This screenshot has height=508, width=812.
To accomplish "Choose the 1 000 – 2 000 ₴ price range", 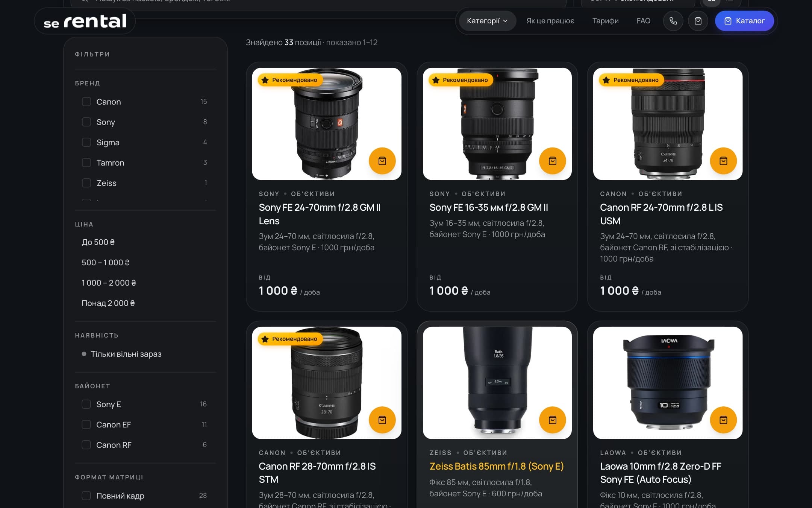I will point(109,283).
